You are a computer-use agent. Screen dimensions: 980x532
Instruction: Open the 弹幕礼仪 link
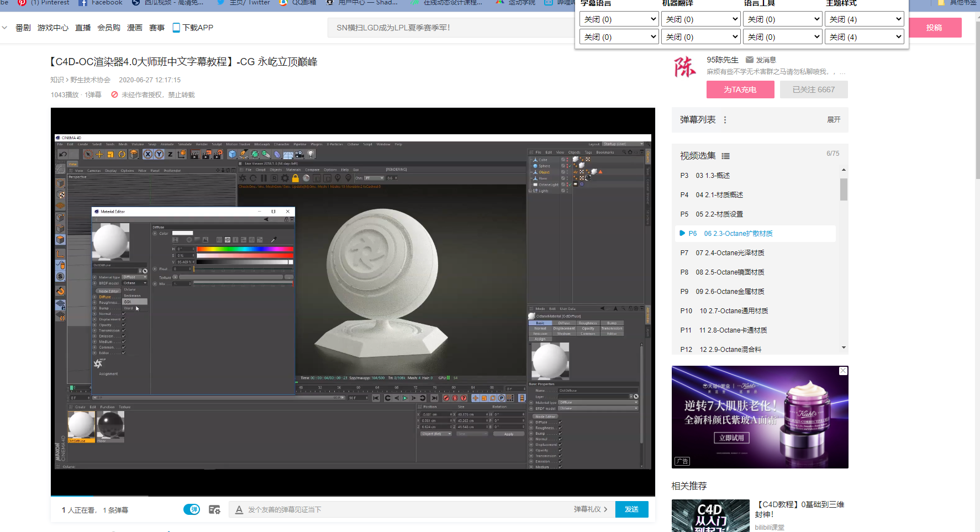coord(591,509)
